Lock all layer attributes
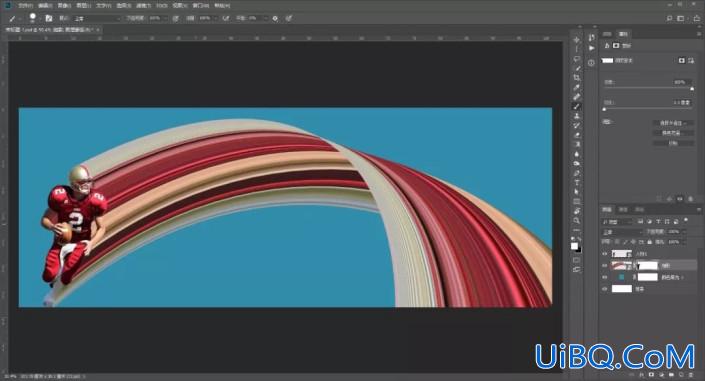 click(649, 242)
